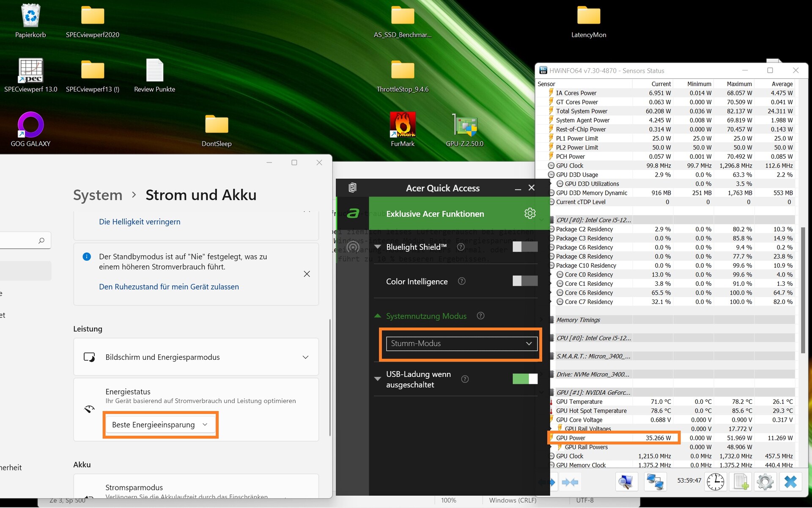Open DontSleep folder on desktop
Screen dimensions: 812x508
(217, 130)
